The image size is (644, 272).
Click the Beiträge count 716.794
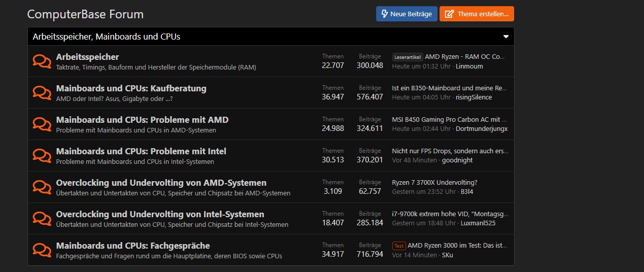click(370, 254)
